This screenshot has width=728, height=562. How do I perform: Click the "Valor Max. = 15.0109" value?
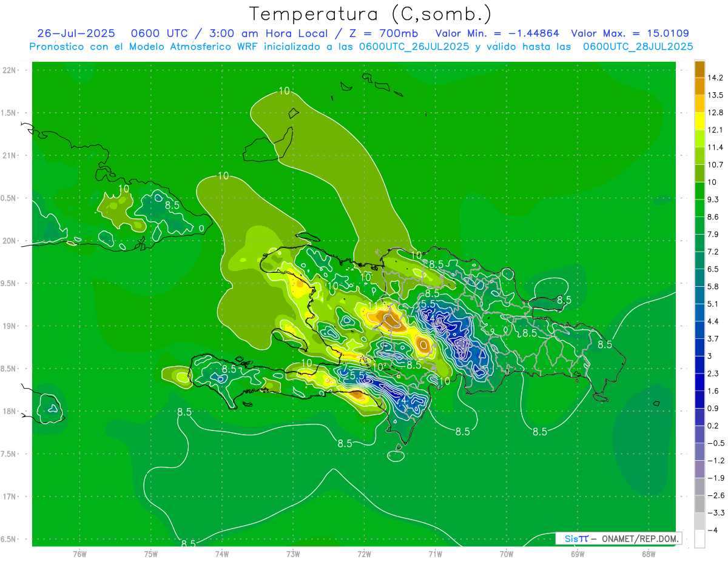click(x=630, y=33)
